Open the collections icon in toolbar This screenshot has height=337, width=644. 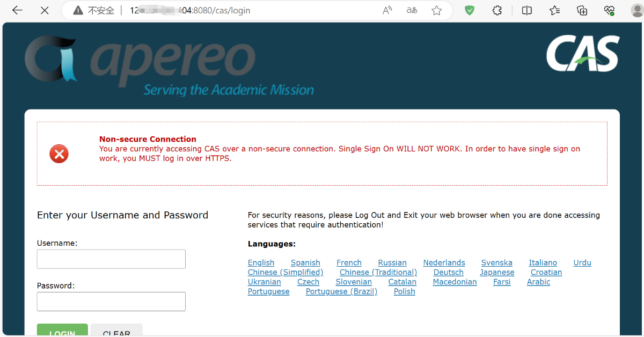click(582, 10)
